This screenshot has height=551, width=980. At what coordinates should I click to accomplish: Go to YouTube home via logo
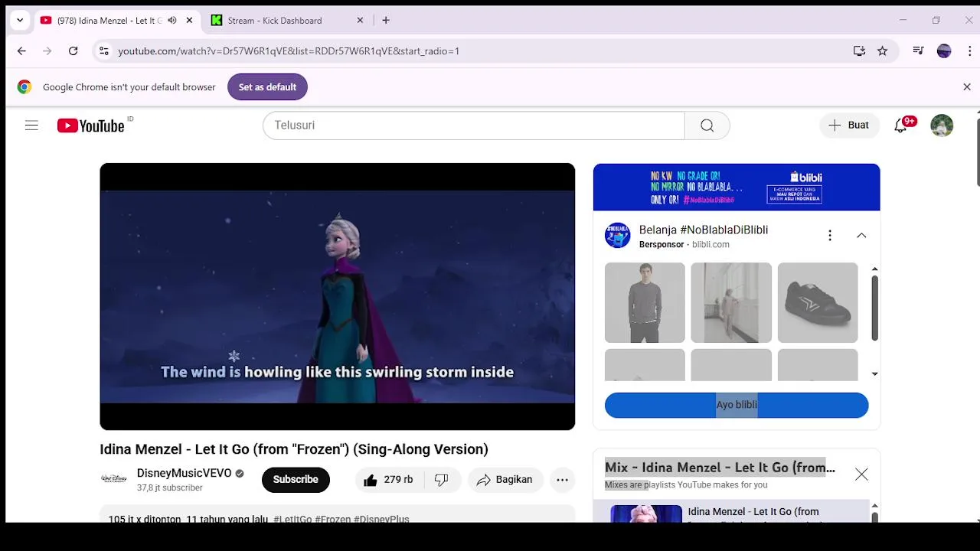click(x=90, y=126)
